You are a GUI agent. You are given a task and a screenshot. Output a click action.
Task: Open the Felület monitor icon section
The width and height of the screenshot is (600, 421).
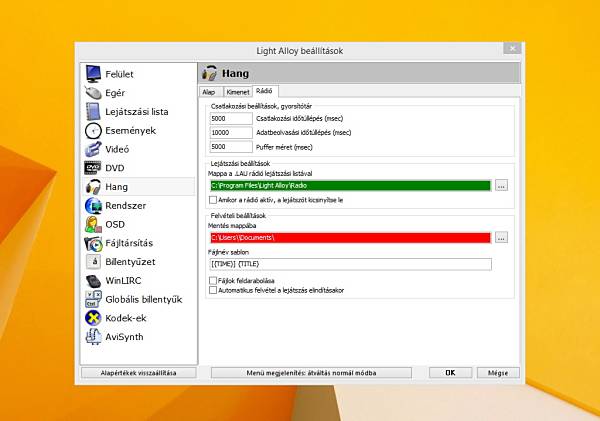pos(93,74)
